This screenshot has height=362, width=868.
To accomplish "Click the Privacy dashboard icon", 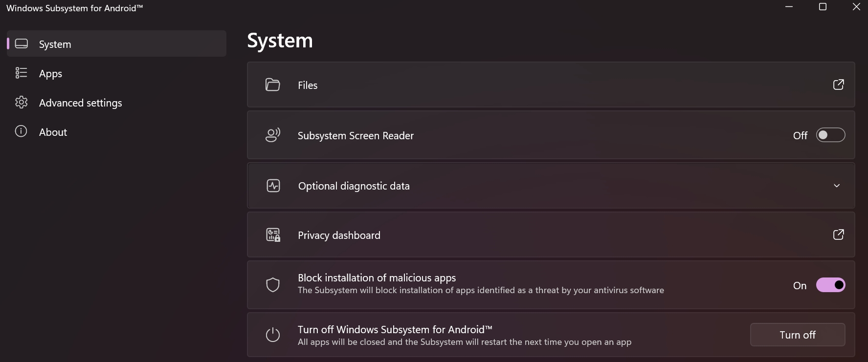I will pos(273,234).
